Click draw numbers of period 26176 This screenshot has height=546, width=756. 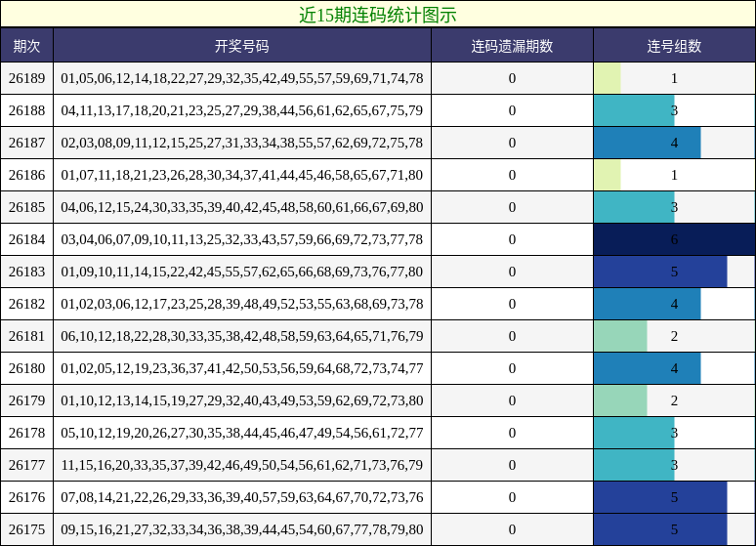point(242,498)
